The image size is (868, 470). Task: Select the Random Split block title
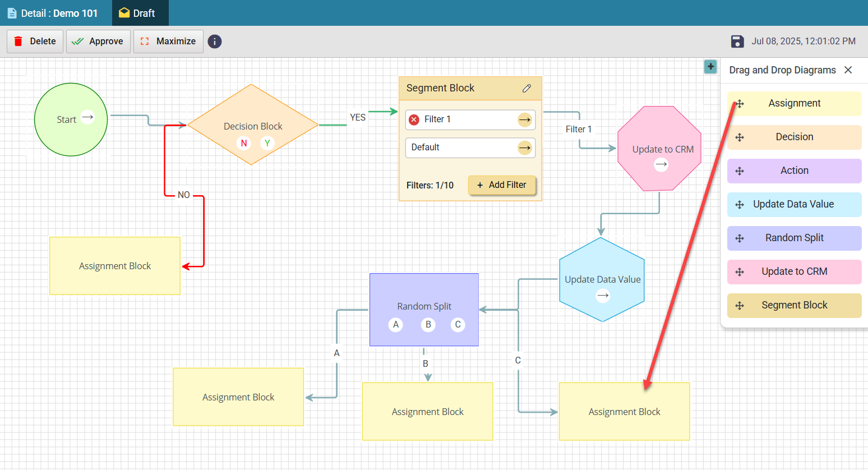click(424, 306)
